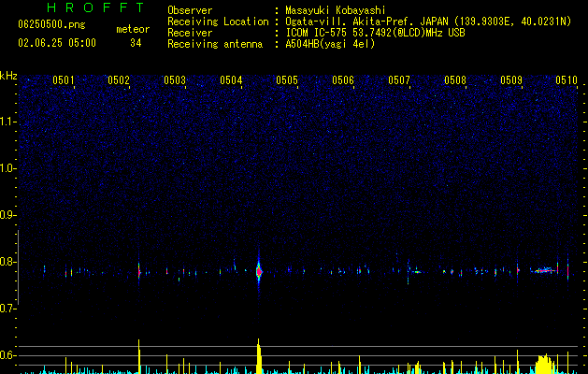Screen dimensions: 588x374
Task: Click the A504HB(yagi 4el) antenna text
Action: coord(330,44)
